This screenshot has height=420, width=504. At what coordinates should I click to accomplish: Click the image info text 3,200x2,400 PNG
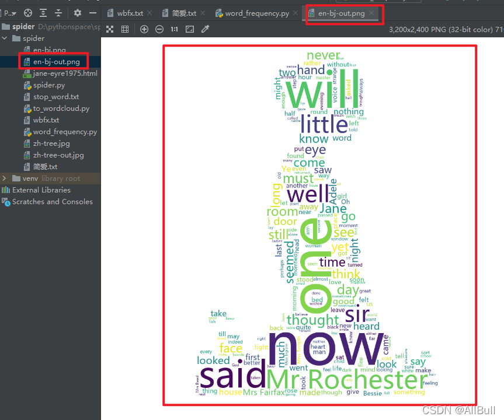pyautogui.click(x=446, y=30)
